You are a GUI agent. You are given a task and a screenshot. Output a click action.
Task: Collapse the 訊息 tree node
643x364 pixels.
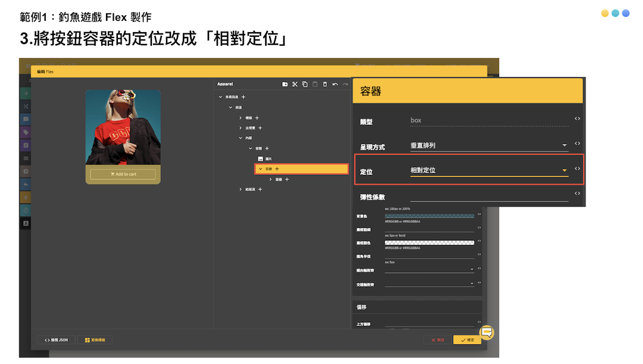coord(230,107)
